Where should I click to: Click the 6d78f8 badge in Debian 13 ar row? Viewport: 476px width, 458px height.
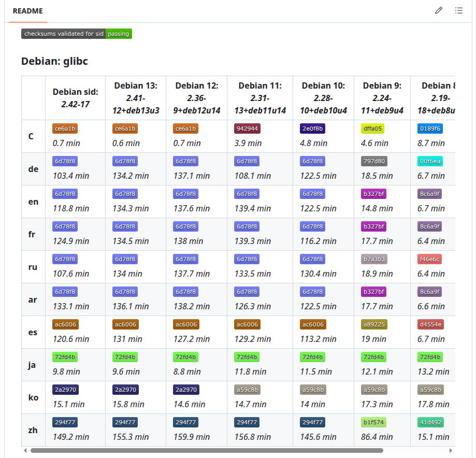pyautogui.click(x=125, y=292)
